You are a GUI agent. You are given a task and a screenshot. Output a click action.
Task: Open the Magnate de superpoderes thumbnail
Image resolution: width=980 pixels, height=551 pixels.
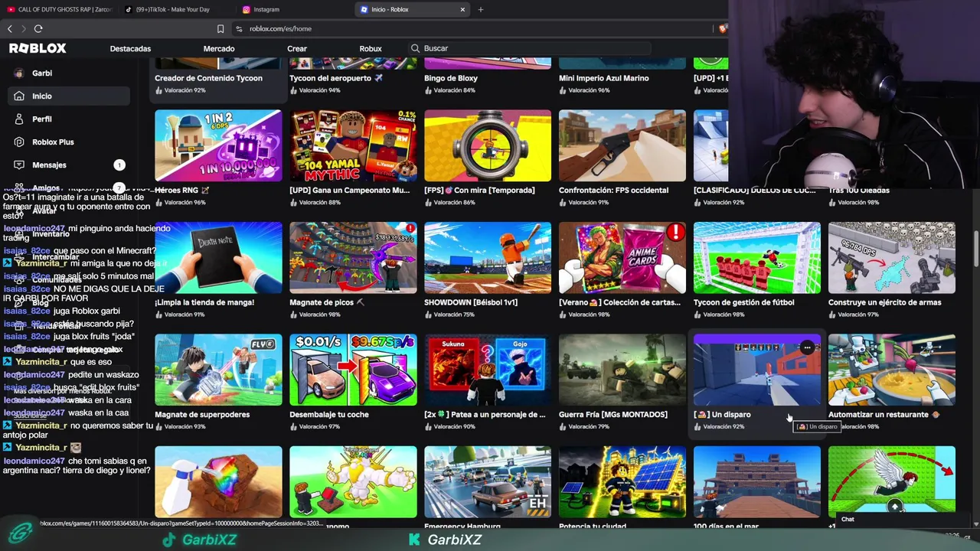pos(218,370)
